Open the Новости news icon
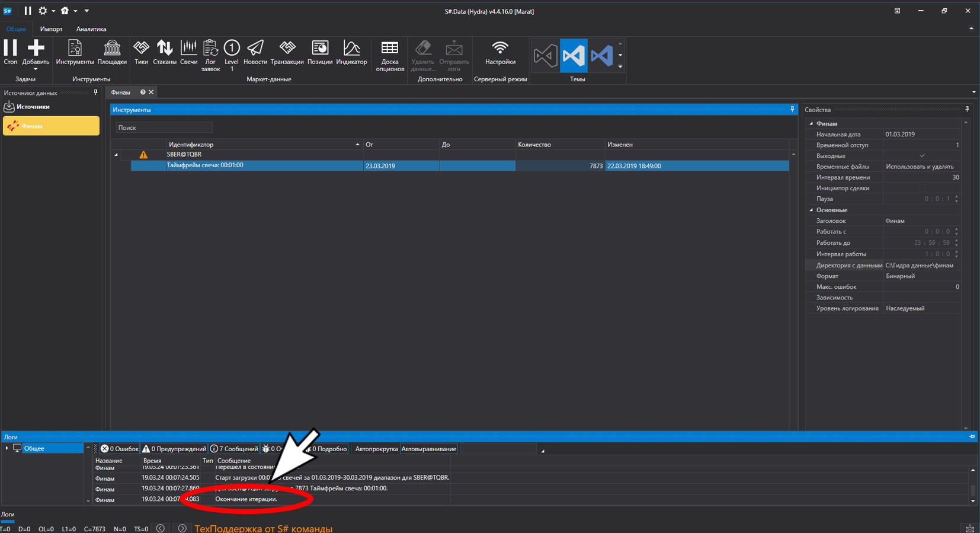980x533 pixels. pyautogui.click(x=255, y=52)
